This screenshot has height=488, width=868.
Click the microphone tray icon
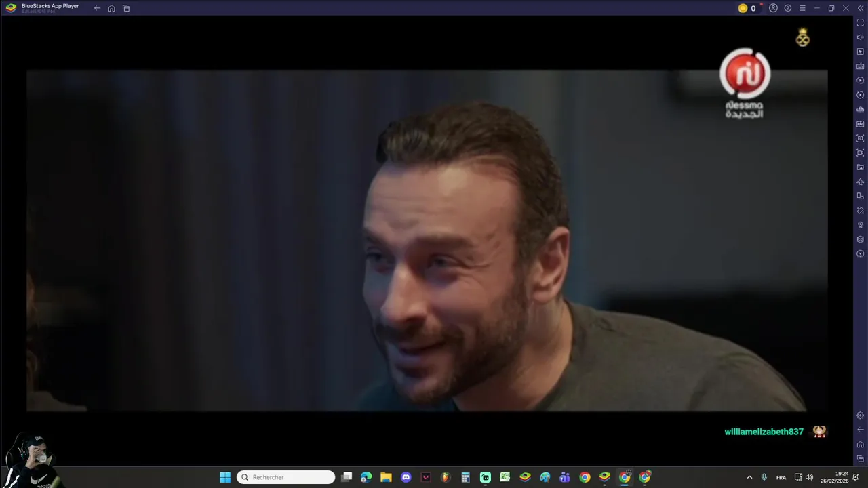764,477
